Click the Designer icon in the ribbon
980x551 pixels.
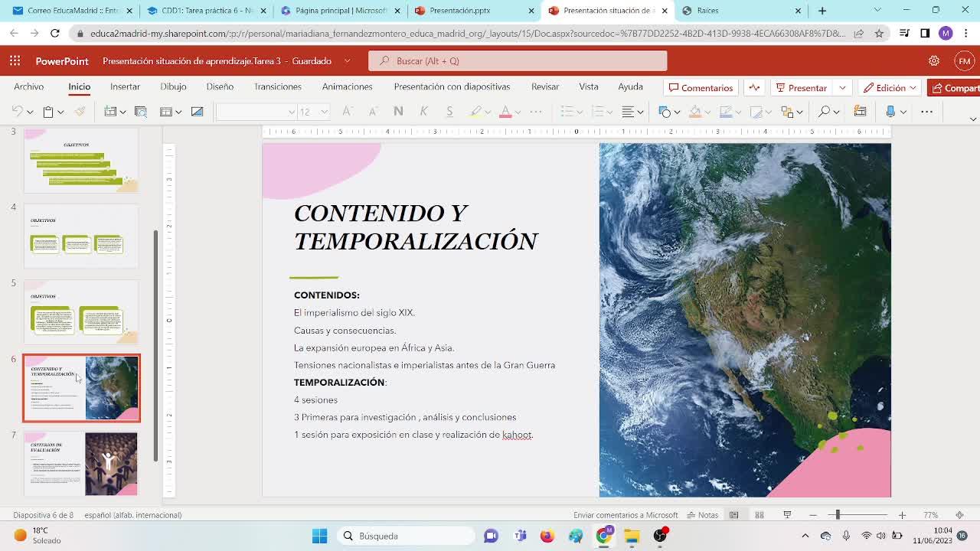pos(860,112)
